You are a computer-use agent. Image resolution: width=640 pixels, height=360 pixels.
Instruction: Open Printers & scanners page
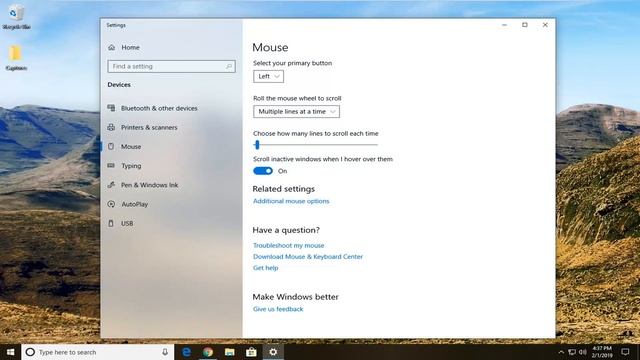149,127
